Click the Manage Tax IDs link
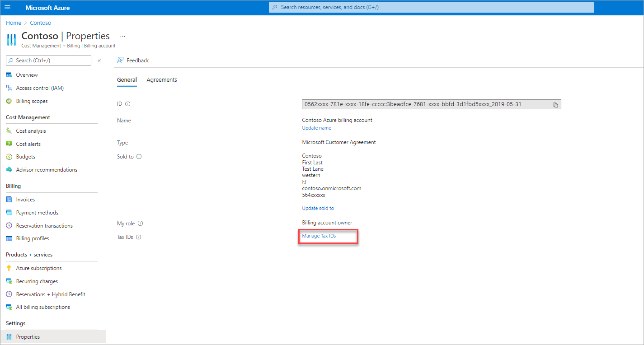The image size is (644, 345). tap(319, 236)
